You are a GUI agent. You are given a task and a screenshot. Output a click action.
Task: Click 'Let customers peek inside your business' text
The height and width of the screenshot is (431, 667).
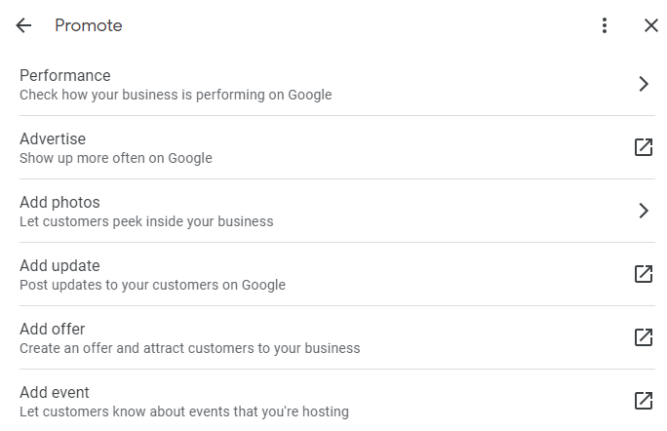[x=146, y=221]
